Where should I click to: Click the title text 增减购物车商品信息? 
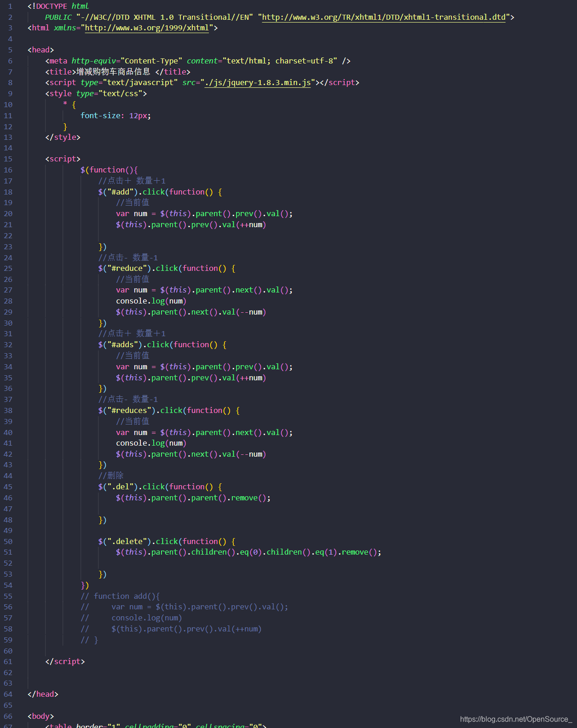[x=113, y=72]
